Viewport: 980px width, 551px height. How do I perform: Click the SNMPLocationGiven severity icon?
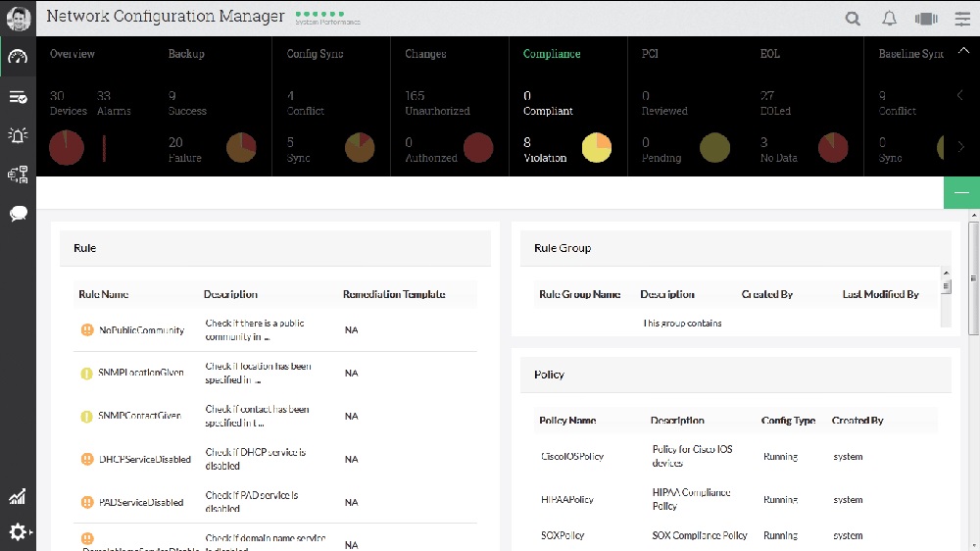[87, 374]
